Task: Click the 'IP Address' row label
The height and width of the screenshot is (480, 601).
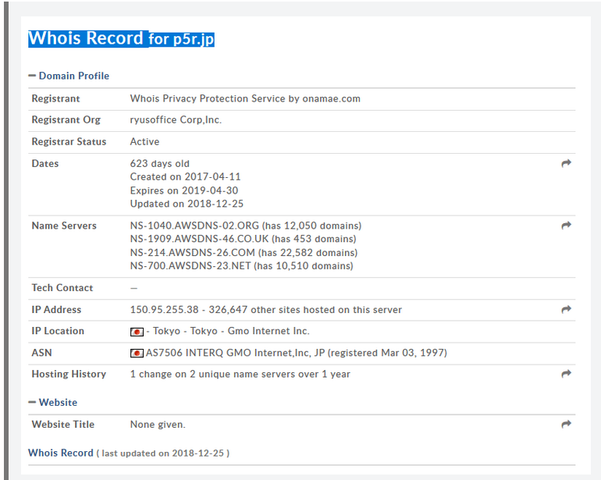Action: (x=56, y=310)
